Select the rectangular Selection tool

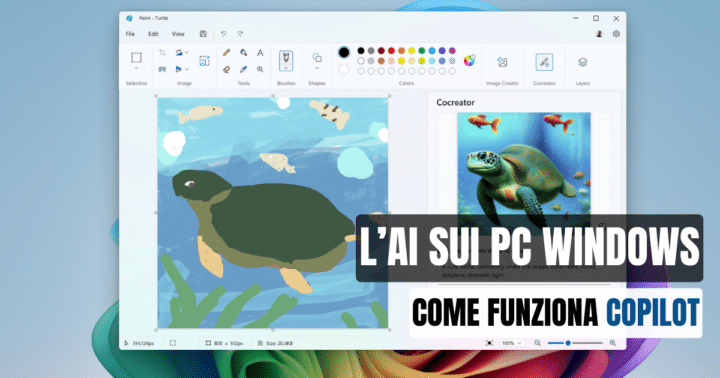(136, 57)
